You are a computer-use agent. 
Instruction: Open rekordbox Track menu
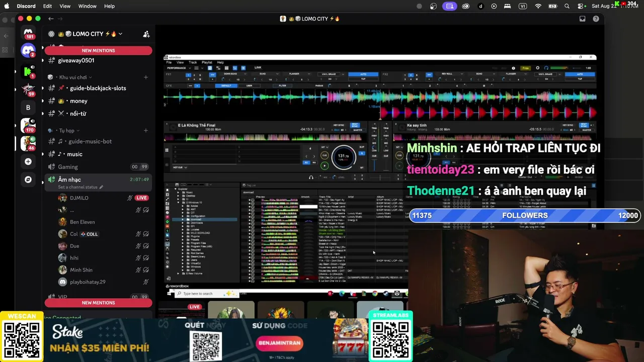pyautogui.click(x=193, y=62)
